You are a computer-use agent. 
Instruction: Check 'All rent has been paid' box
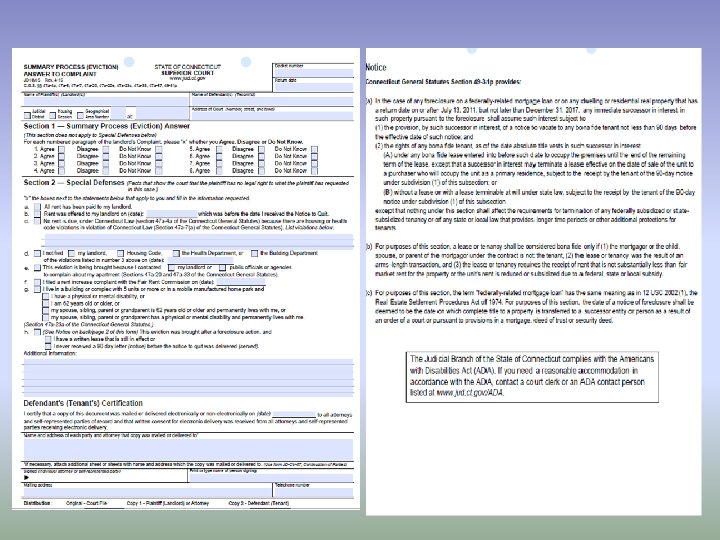(x=37, y=207)
